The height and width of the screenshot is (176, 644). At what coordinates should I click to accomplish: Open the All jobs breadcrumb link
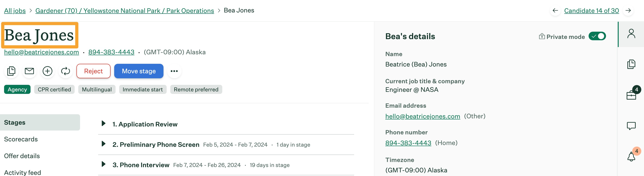point(15,10)
